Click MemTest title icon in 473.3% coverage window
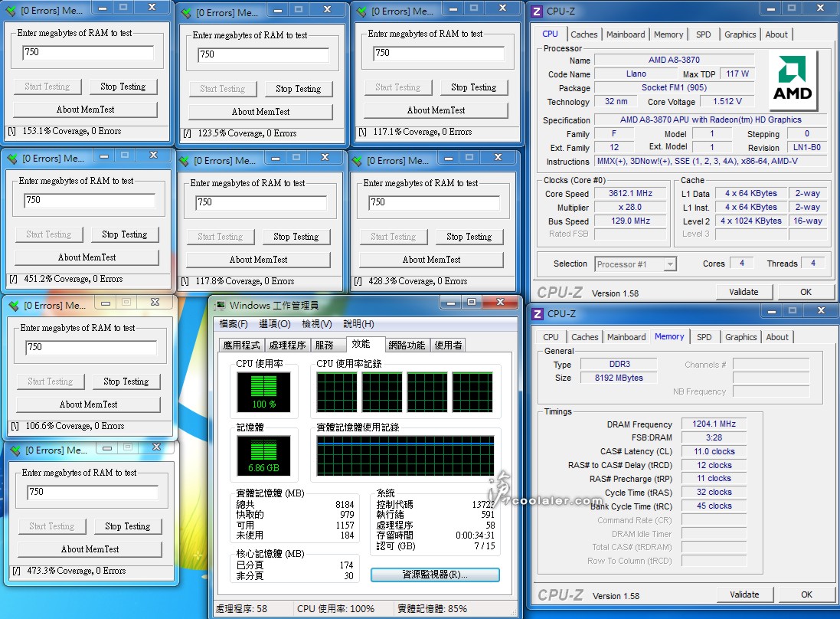Screen dimensions: 840x619 (x=15, y=450)
